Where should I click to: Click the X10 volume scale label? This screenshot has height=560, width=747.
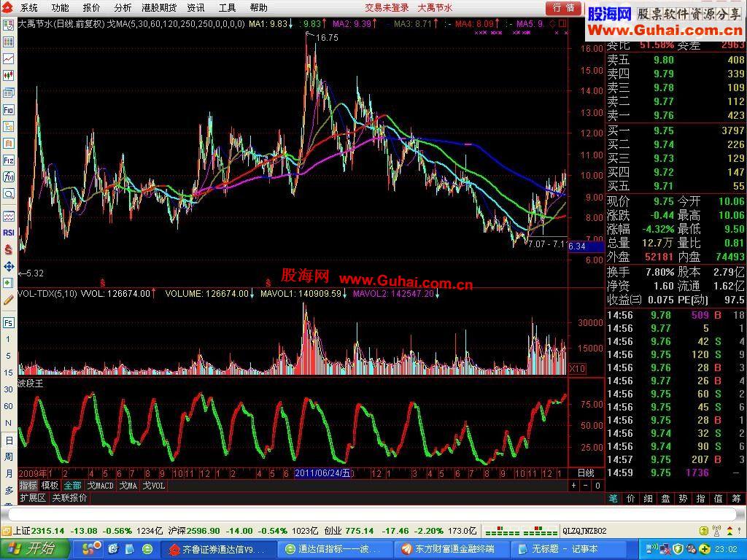click(577, 368)
